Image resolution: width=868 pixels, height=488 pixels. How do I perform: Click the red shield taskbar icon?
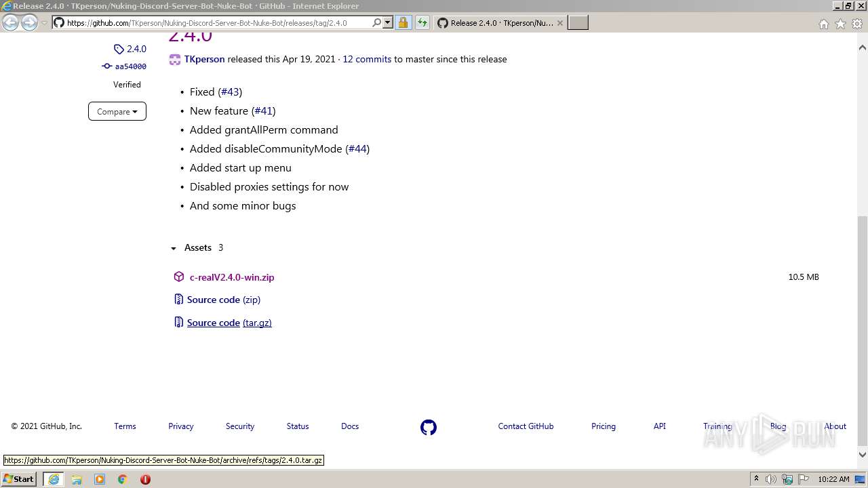[145, 479]
